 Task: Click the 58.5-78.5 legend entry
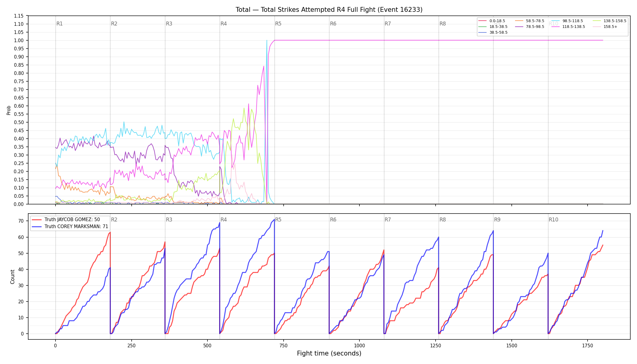tap(529, 21)
